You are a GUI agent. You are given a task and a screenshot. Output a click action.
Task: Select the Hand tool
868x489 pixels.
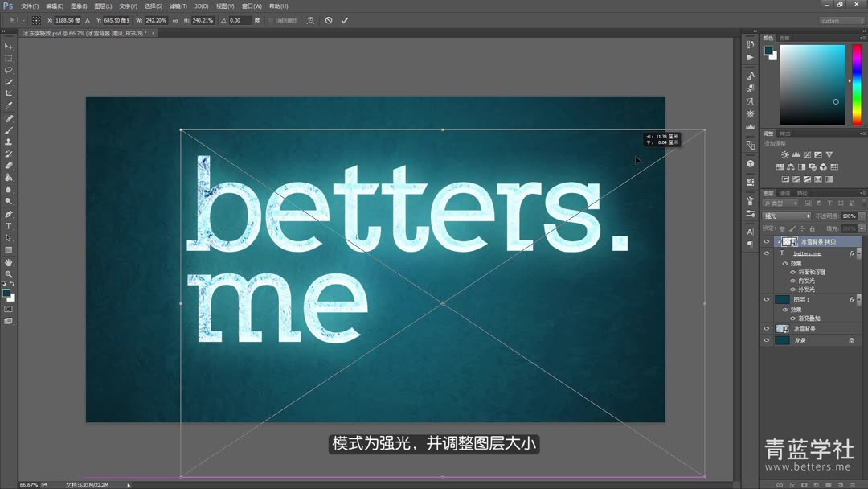pos(10,263)
